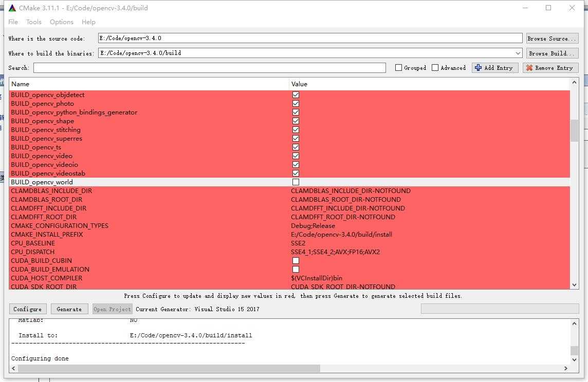
Task: Select the CMAKE_CONFIGURATION_TYPES entry
Action: click(x=60, y=226)
